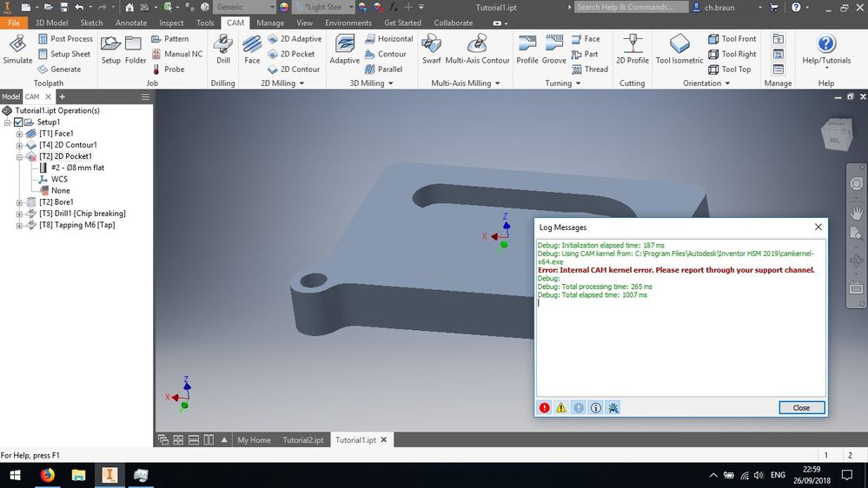
Task: Add a new Folder in Job panel
Action: [x=135, y=49]
